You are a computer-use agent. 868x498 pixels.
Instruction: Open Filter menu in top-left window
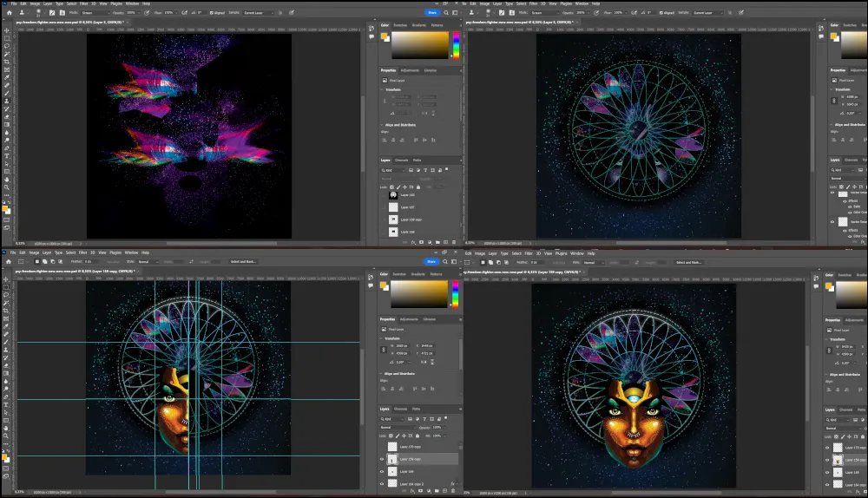83,3
